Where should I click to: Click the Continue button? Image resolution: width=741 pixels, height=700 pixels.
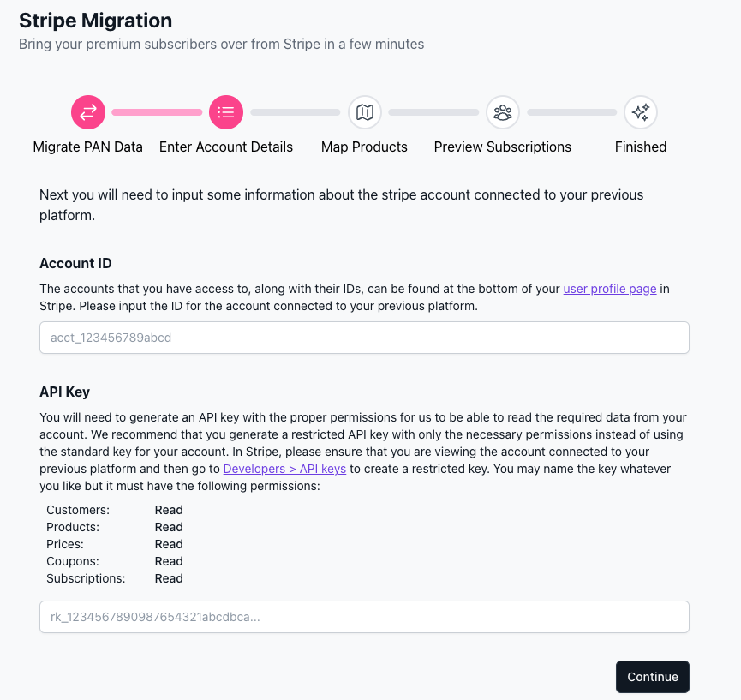(x=653, y=677)
